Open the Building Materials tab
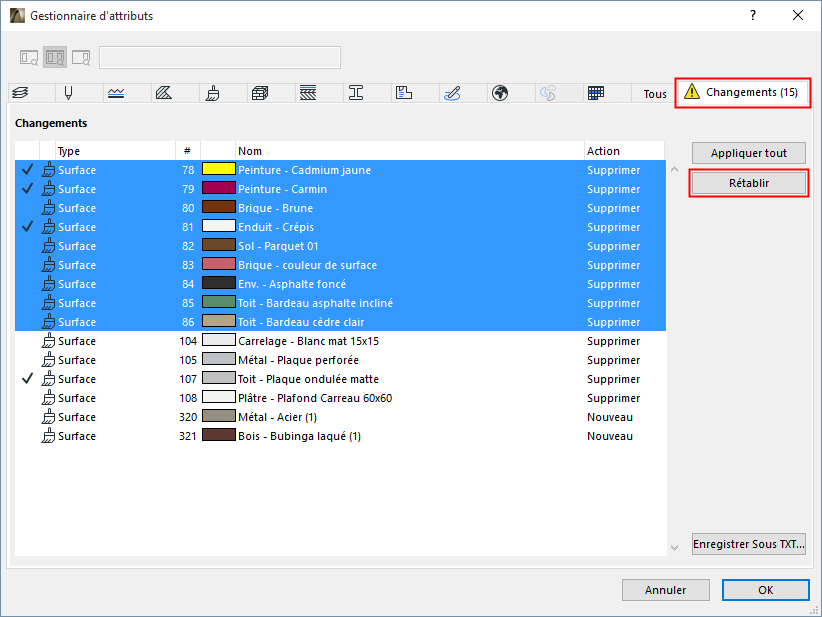Image resolution: width=822 pixels, height=617 pixels. [260, 93]
